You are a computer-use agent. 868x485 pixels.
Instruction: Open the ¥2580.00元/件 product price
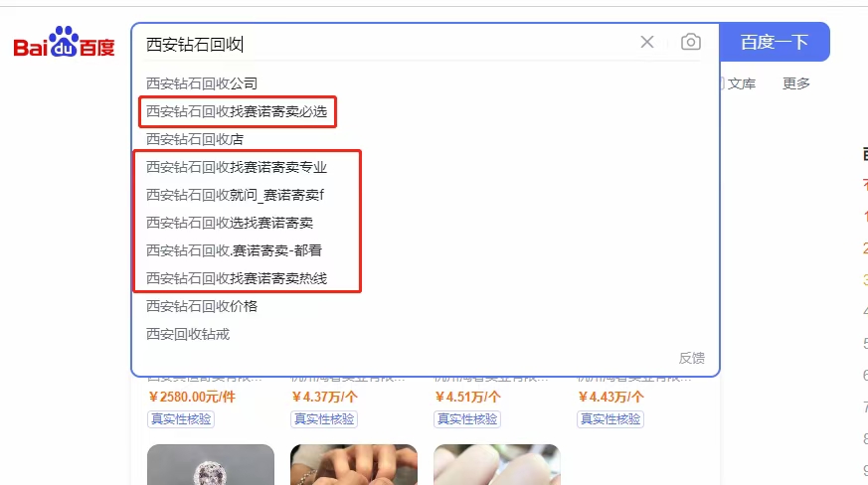[x=192, y=397]
